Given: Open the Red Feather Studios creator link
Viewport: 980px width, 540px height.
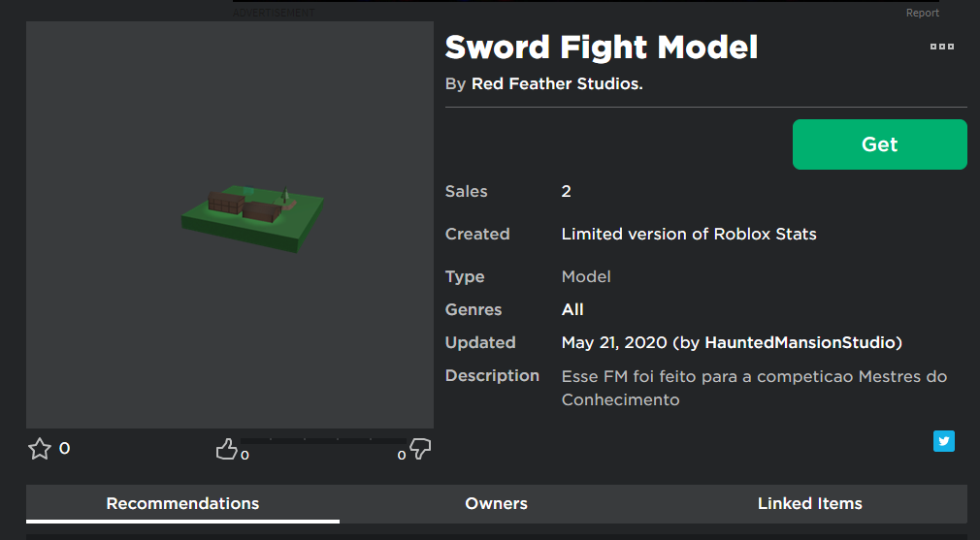Looking at the screenshot, I should pyautogui.click(x=557, y=83).
